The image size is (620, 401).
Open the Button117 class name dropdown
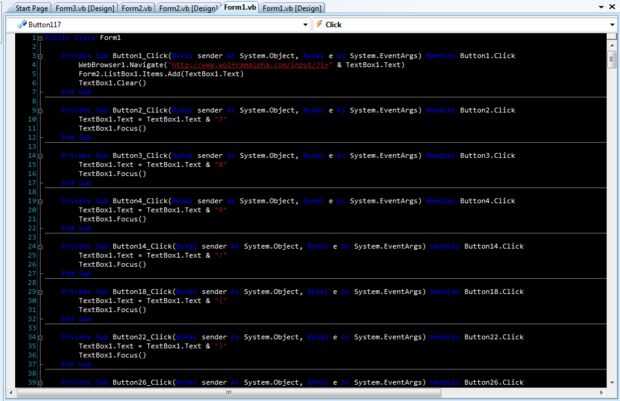pyautogui.click(x=305, y=25)
